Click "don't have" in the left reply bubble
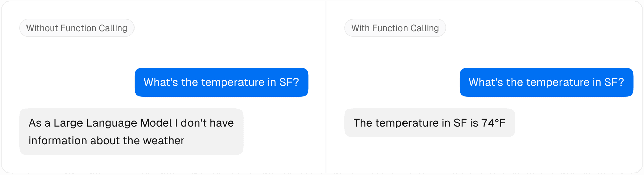Screen dimensions: 644x175 pos(207,123)
